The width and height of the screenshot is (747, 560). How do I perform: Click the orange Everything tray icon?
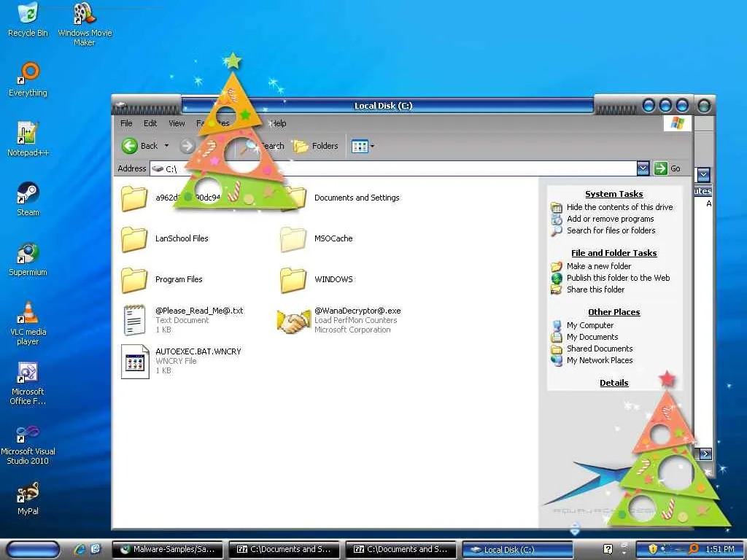pyautogui.click(x=694, y=549)
